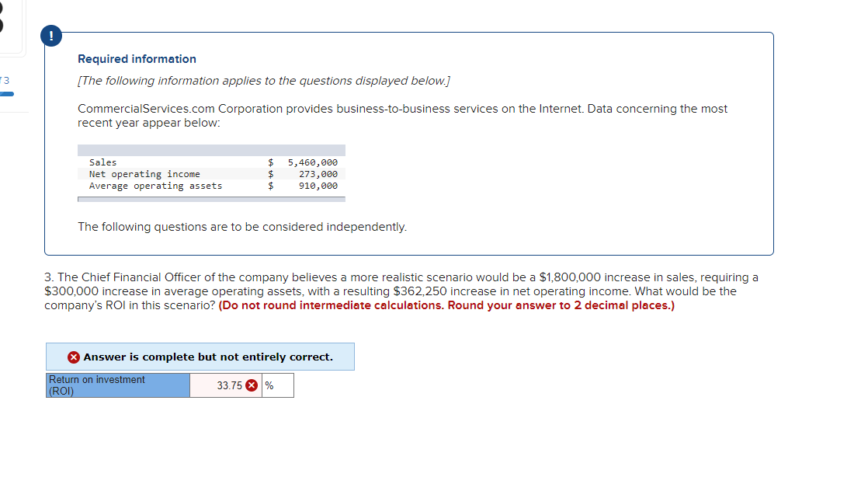Screen dimensions: 868x491
Task: Click the Average operating assets row
Action: click(155, 186)
